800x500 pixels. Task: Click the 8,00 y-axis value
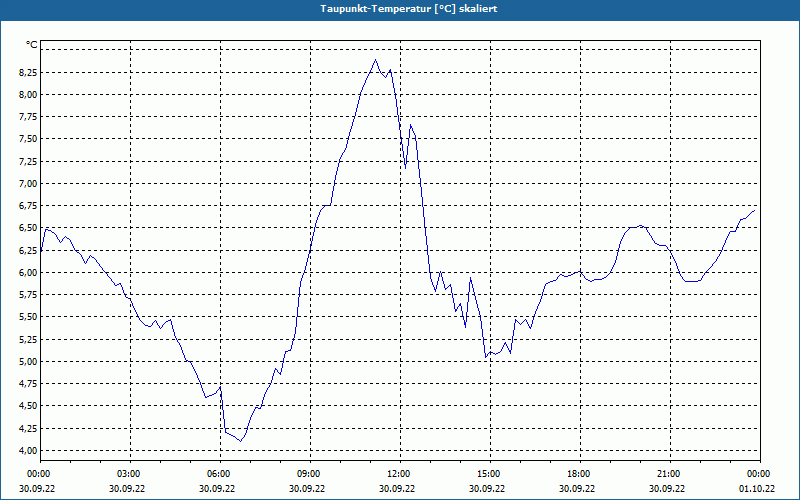(x=28, y=94)
